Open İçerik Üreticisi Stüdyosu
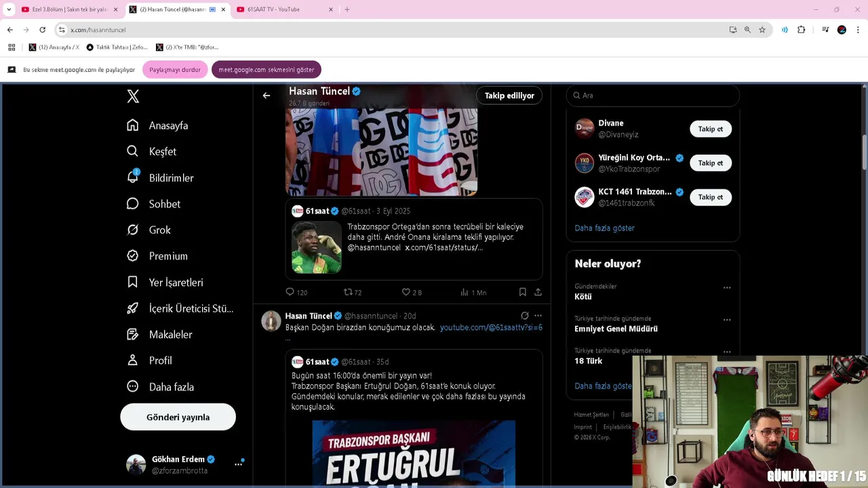This screenshot has height=488, width=868. [180, 308]
